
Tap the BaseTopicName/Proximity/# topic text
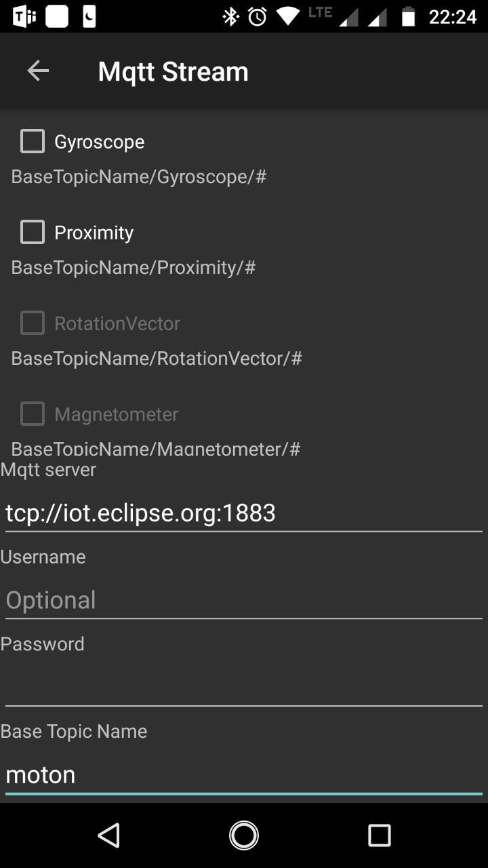pyautogui.click(x=134, y=268)
